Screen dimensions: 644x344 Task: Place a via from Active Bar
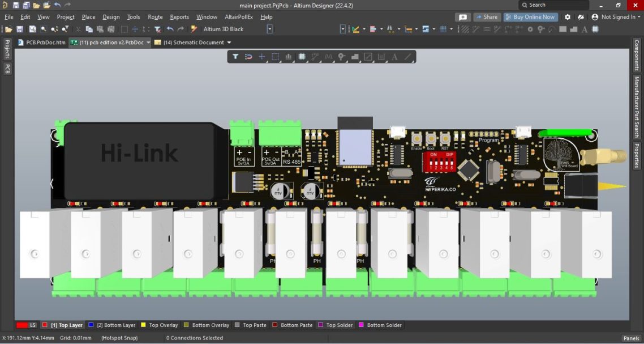[341, 57]
